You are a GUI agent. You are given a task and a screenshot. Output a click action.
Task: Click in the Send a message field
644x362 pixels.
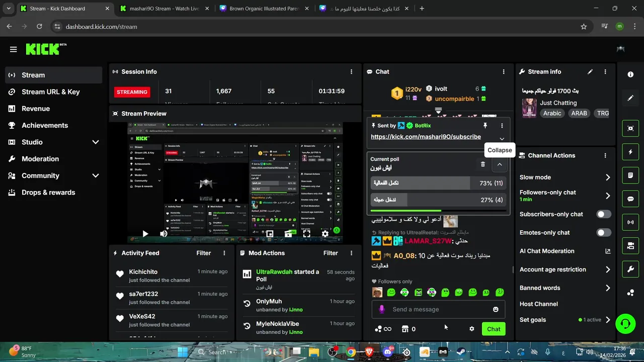coord(438,310)
